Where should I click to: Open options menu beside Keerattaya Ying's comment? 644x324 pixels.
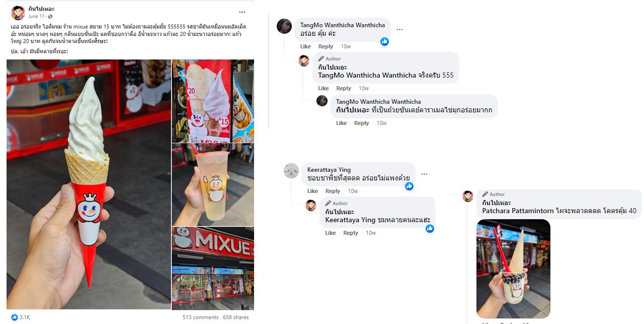click(424, 174)
